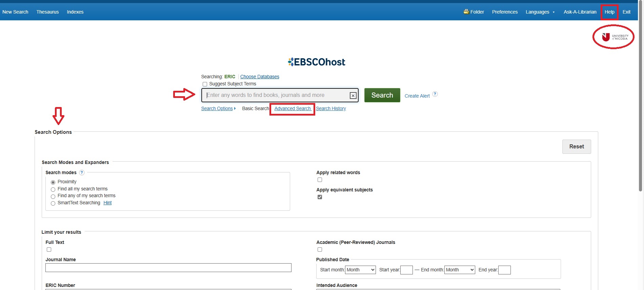Open the SmartText Searching Hint link
This screenshot has height=290, width=644.
pos(107,203)
